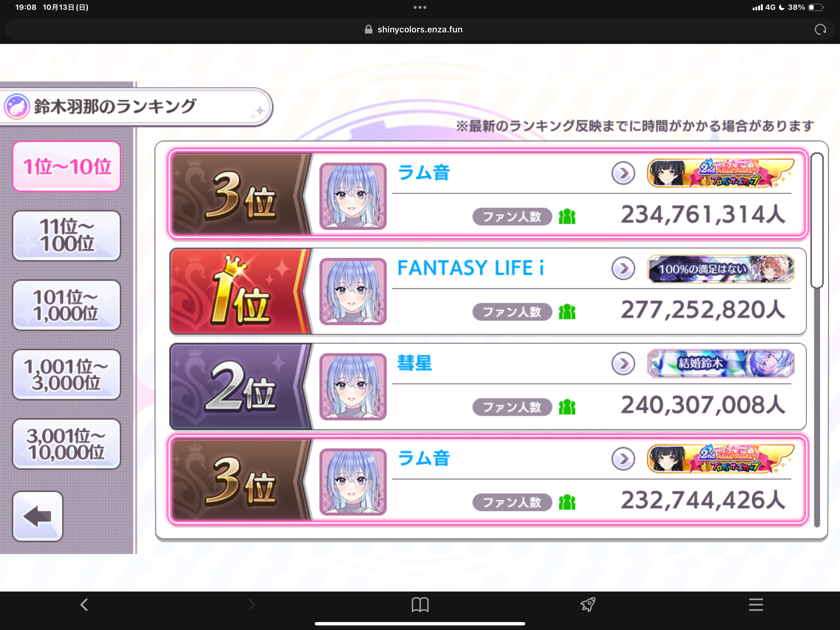Image resolution: width=840 pixels, height=630 pixels.
Task: Go back with the browser left chevron
Action: coord(84,604)
